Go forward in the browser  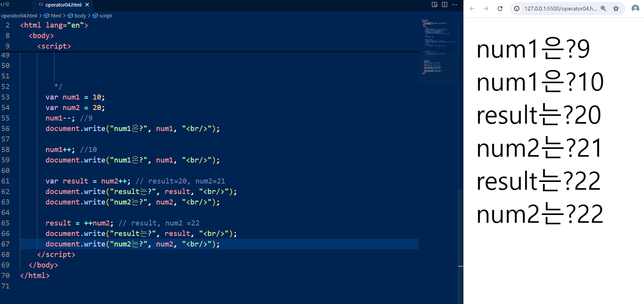(x=486, y=9)
